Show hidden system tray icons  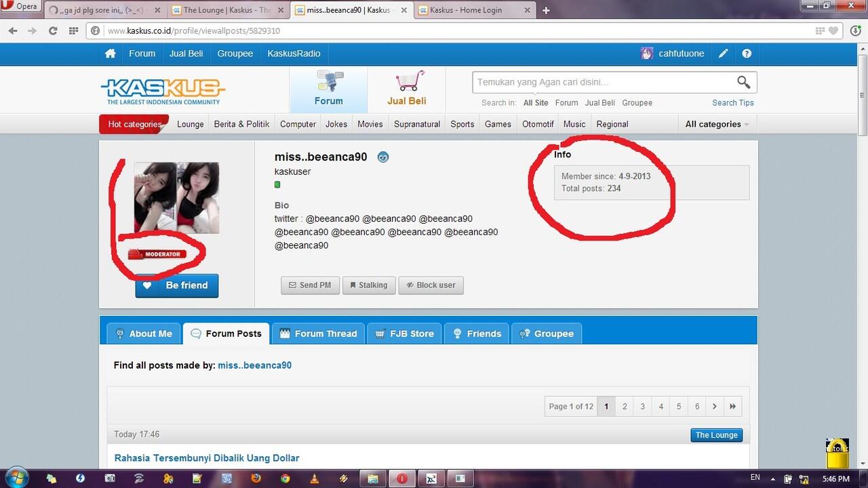(774, 479)
